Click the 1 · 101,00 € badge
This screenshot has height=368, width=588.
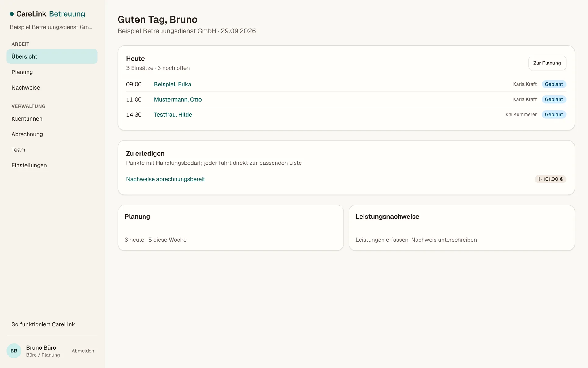coord(550,179)
